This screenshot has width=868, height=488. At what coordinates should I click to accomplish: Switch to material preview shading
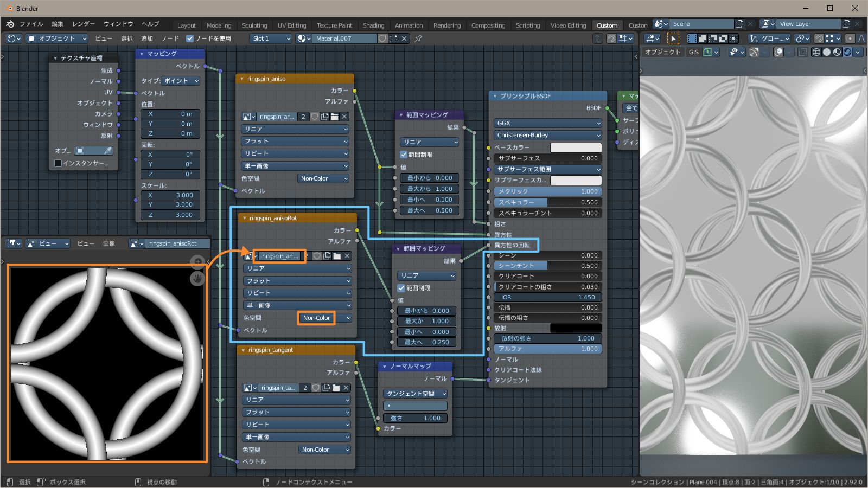click(837, 52)
